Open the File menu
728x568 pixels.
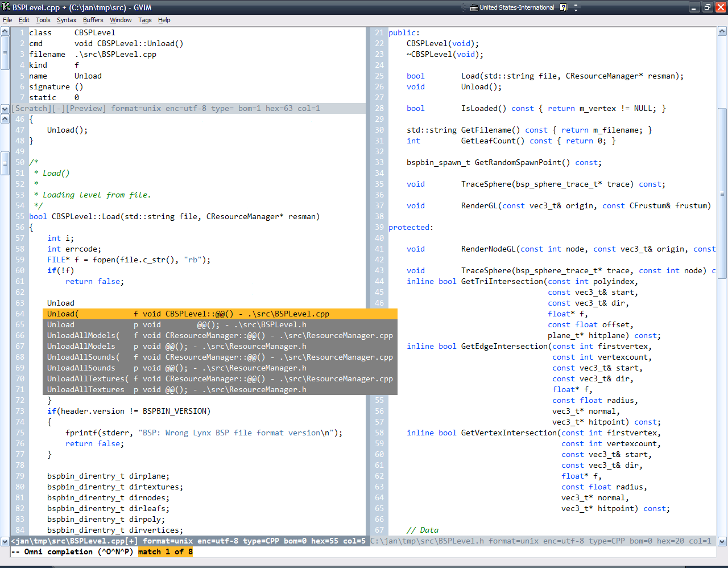click(x=7, y=20)
